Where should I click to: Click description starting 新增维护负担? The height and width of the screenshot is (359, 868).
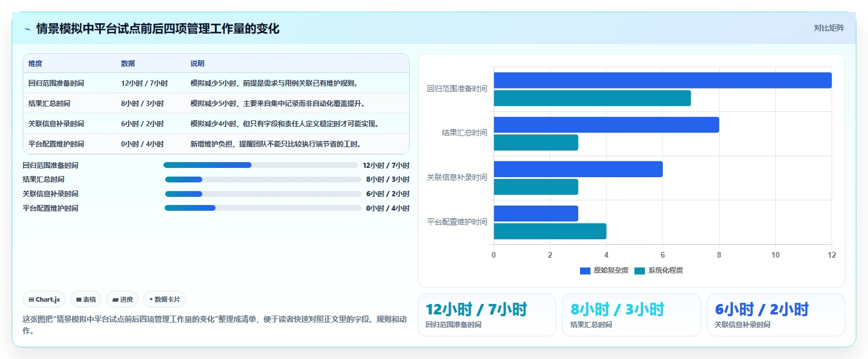tap(278, 144)
